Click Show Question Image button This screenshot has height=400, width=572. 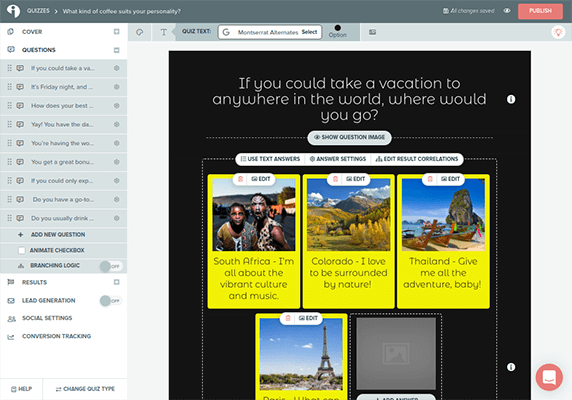pos(349,137)
